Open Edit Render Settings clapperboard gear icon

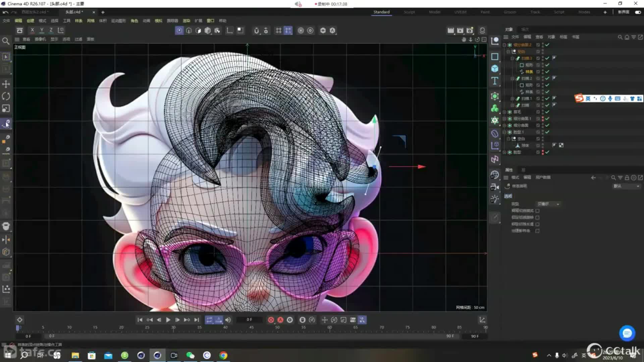coord(470,31)
